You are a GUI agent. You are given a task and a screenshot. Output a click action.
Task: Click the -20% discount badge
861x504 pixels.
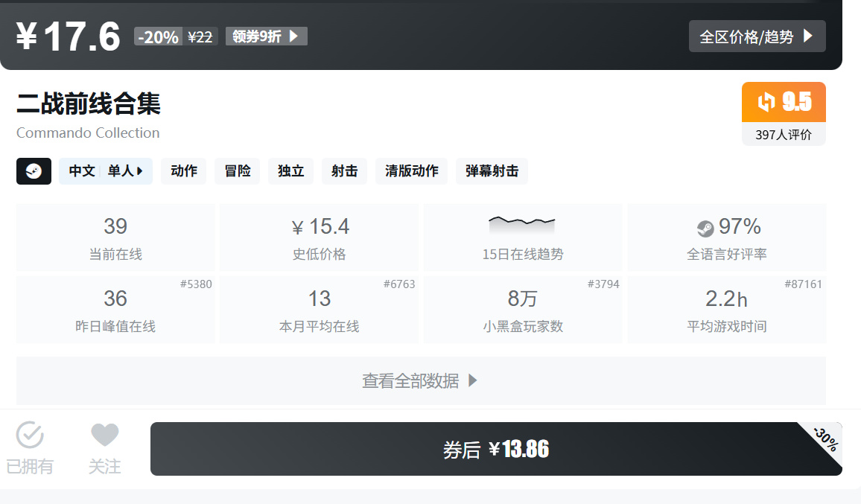click(x=158, y=36)
